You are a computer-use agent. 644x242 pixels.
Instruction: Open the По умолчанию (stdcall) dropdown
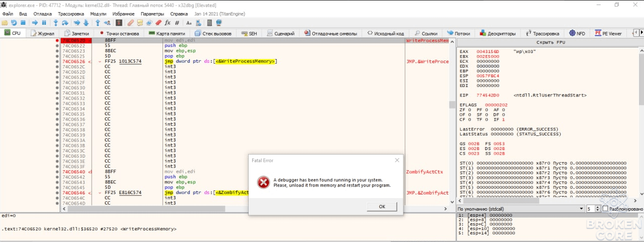tap(520, 209)
